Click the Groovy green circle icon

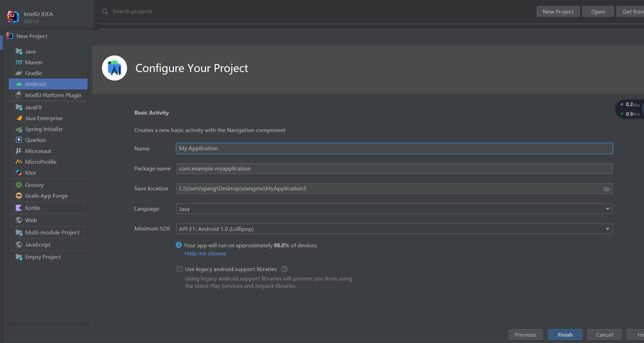(x=19, y=185)
